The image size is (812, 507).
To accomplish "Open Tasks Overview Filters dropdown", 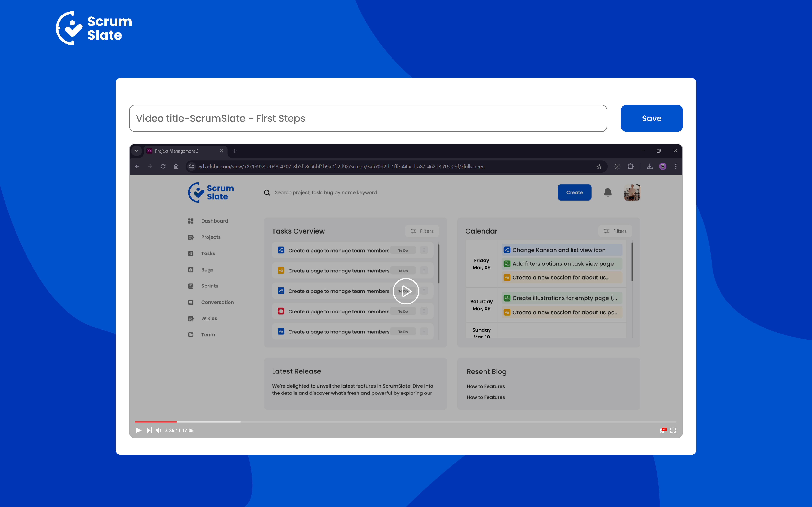I will tap(422, 231).
